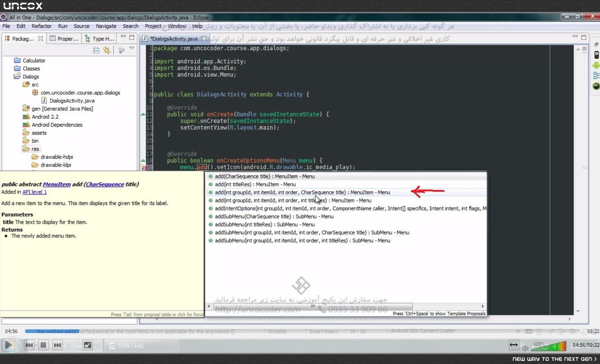
Task: Select the src folder
Action: [31, 85]
